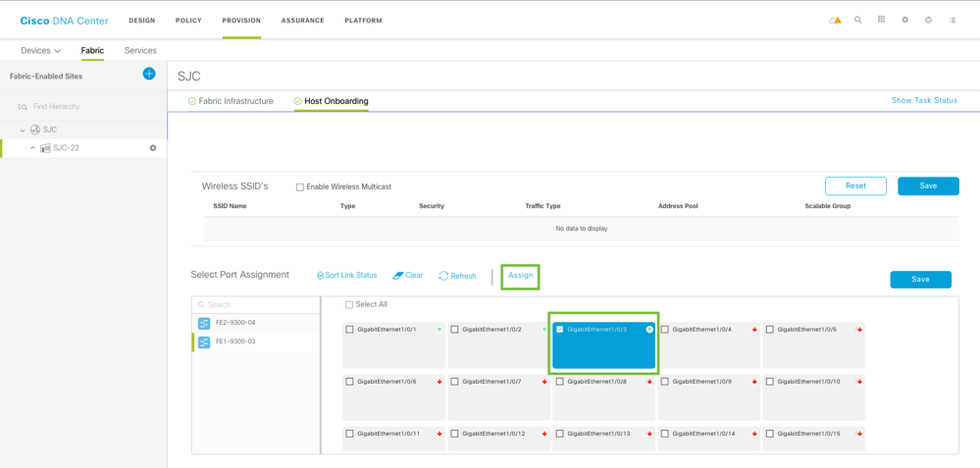Click Sort Link Status text link
This screenshot has height=468, width=980.
(x=350, y=276)
